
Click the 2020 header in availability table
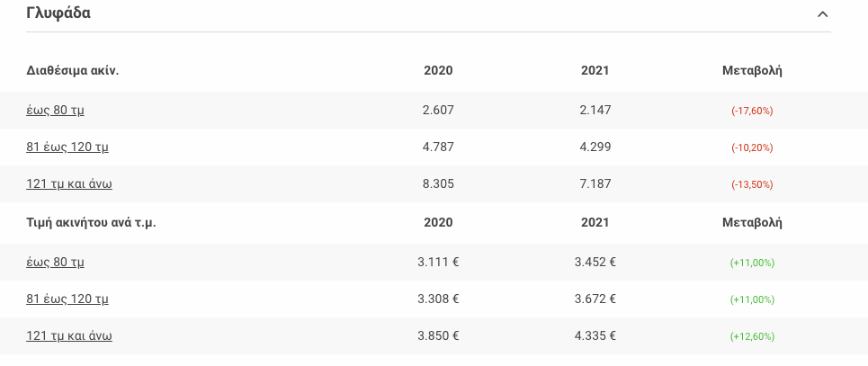coord(438,70)
